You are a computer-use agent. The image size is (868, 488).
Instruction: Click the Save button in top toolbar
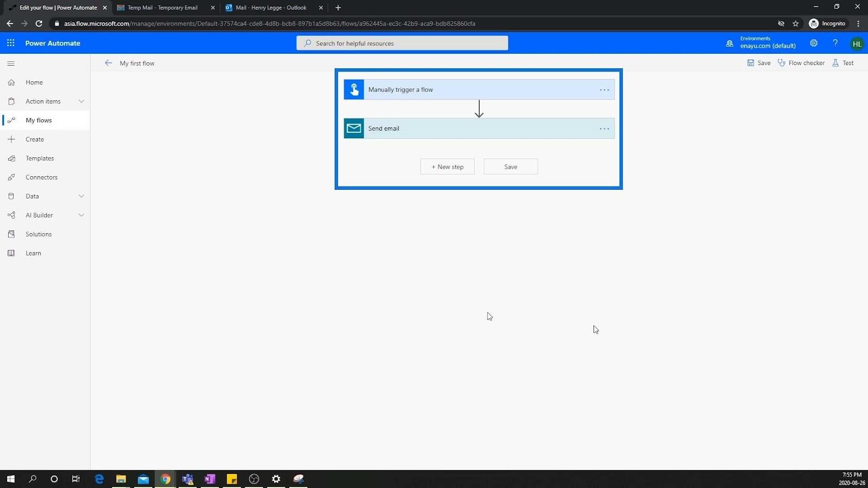[x=759, y=63]
